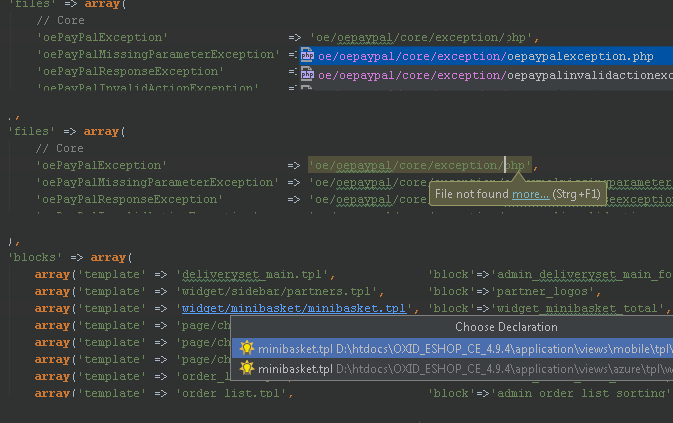Click PHP file icon beside oepaypalexception.php suggestion
Viewport: 673px width, 423px height.
tap(307, 56)
